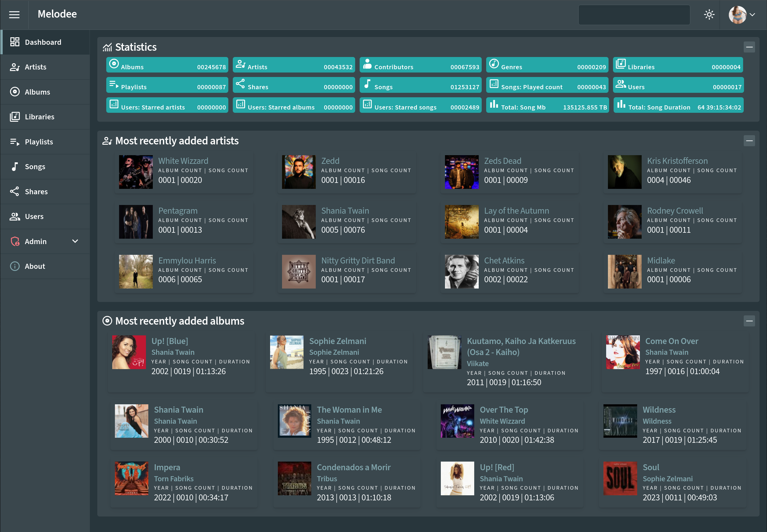Open the hamburger navigation menu
The width and height of the screenshot is (767, 532).
(x=14, y=15)
